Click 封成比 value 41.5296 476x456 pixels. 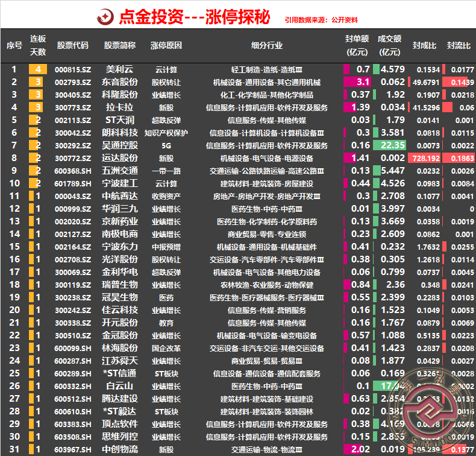[x=426, y=107]
